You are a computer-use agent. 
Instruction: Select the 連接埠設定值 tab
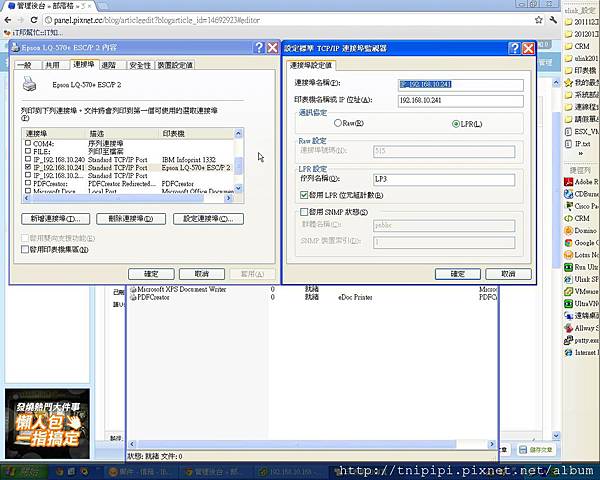tap(311, 65)
